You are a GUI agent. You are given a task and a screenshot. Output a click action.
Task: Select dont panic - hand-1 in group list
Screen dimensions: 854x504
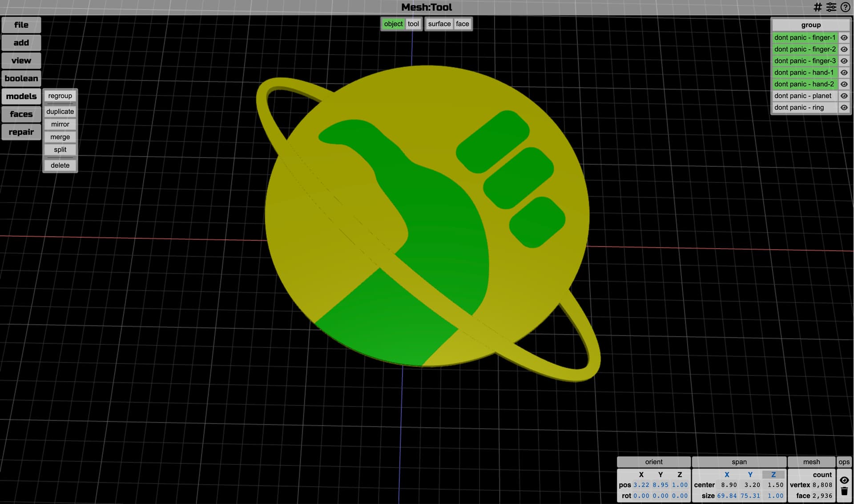pyautogui.click(x=804, y=73)
